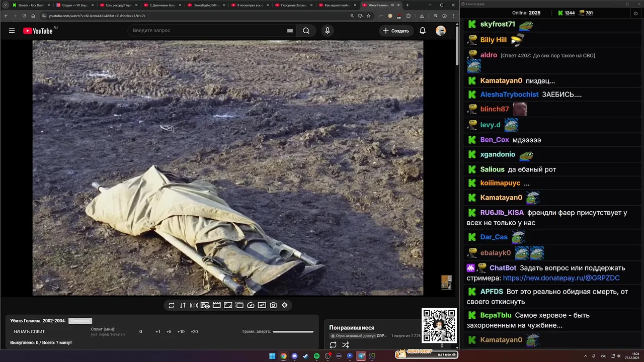Click username AleshaTrybochist in chat
644x362 pixels.
pyautogui.click(x=509, y=95)
